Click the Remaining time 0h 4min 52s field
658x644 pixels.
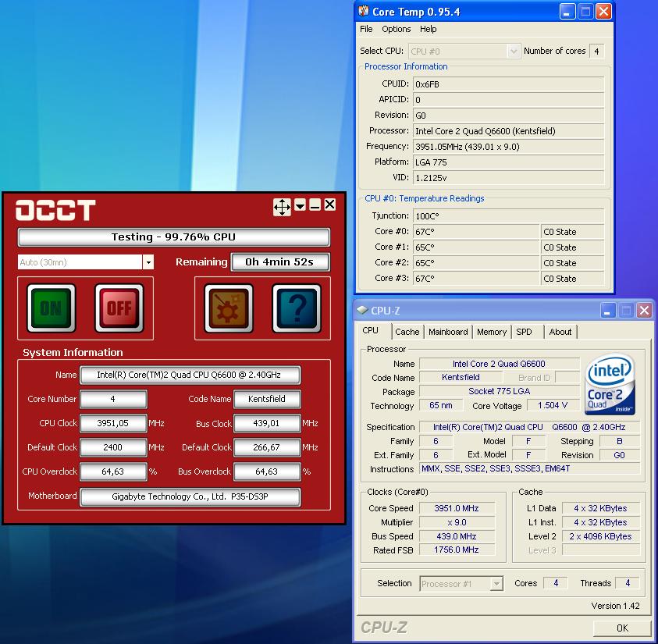point(280,262)
